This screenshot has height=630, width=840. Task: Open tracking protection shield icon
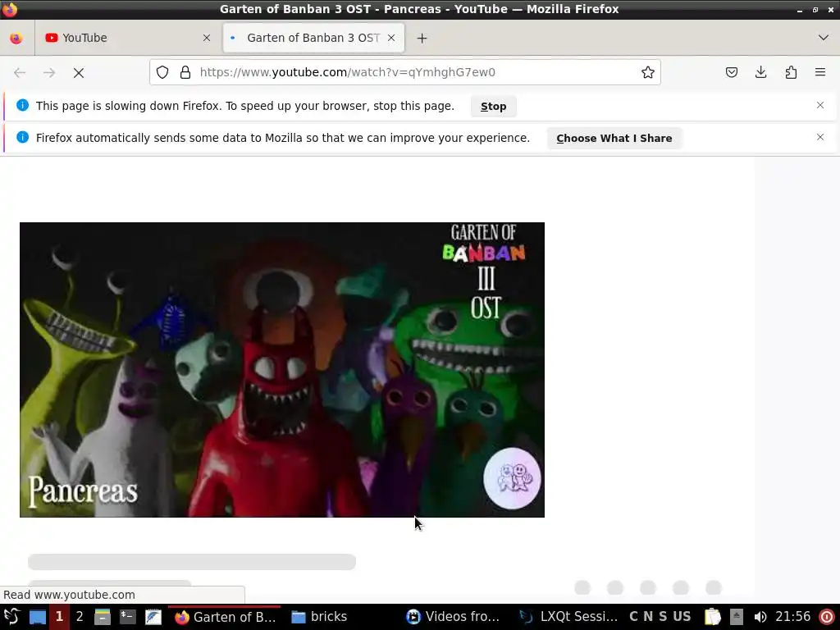(x=162, y=72)
